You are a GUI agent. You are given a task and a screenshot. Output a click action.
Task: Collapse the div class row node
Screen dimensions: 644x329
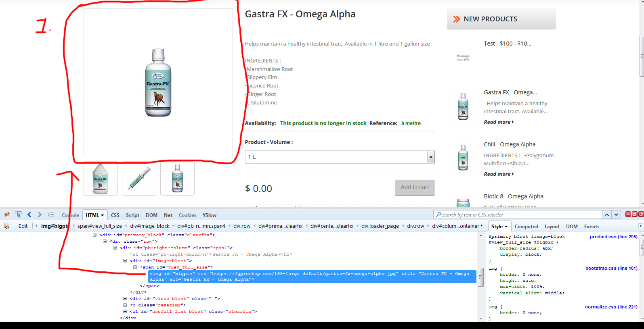[x=105, y=242]
